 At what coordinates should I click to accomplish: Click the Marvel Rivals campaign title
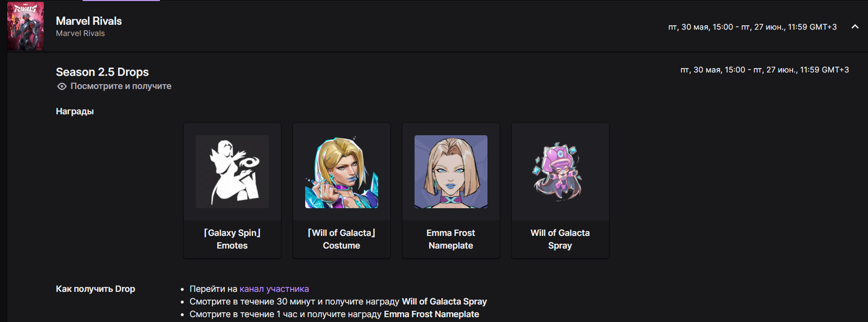point(89,21)
